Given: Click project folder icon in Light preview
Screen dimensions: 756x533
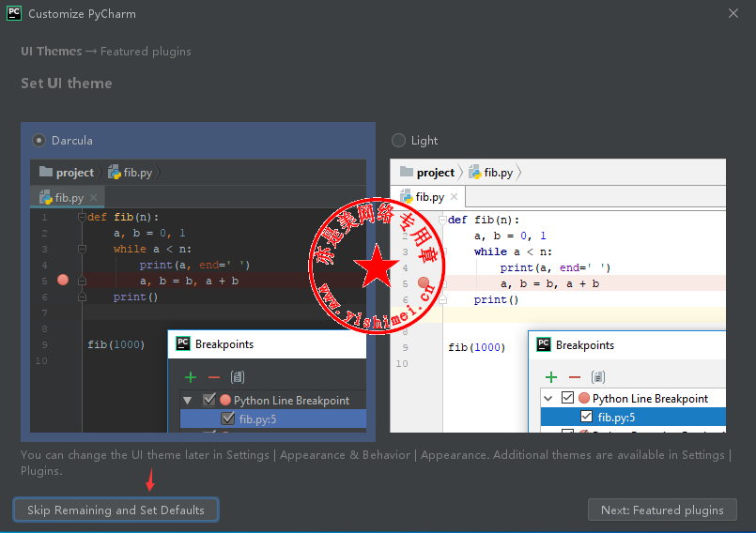Looking at the screenshot, I should 407,172.
